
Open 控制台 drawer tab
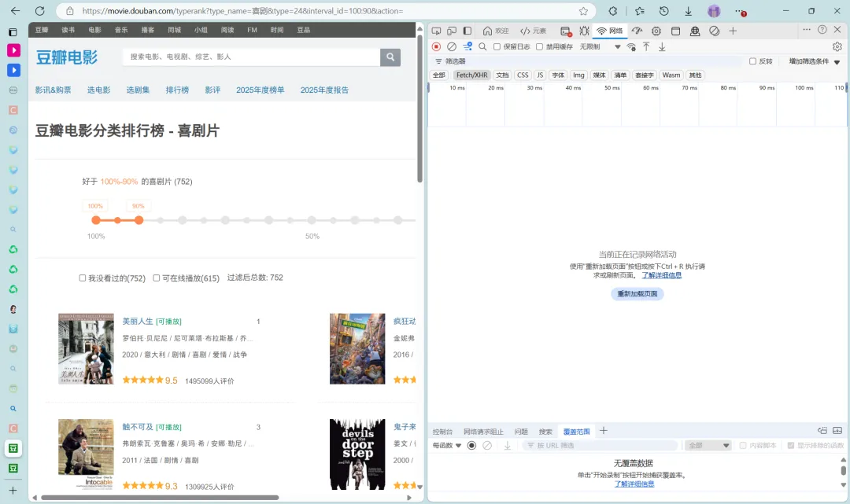(x=442, y=432)
